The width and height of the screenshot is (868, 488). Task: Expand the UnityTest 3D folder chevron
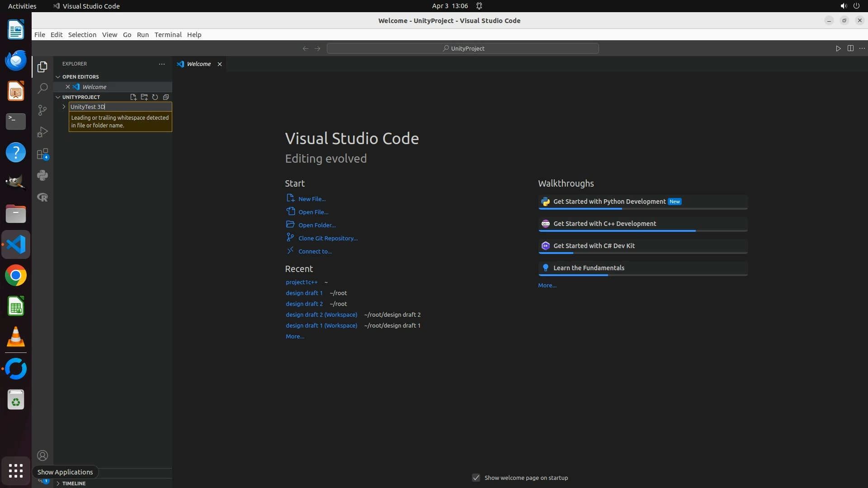pyautogui.click(x=64, y=107)
